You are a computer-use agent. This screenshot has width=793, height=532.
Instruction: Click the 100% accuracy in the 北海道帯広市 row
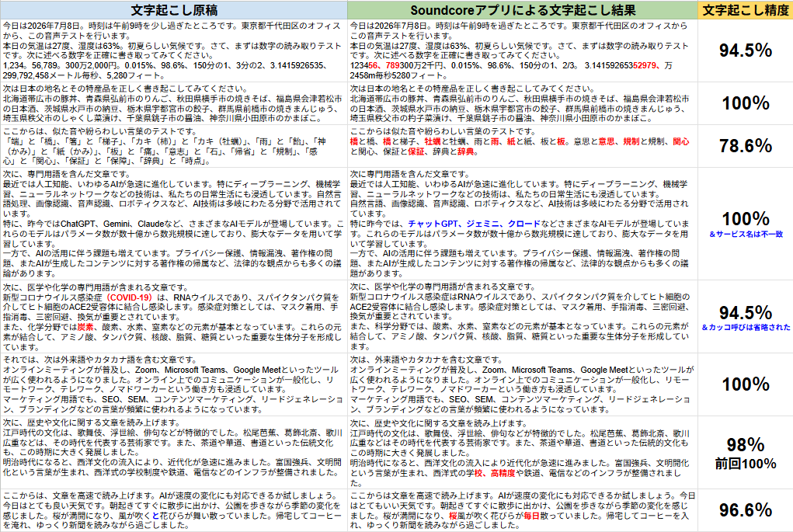click(746, 103)
